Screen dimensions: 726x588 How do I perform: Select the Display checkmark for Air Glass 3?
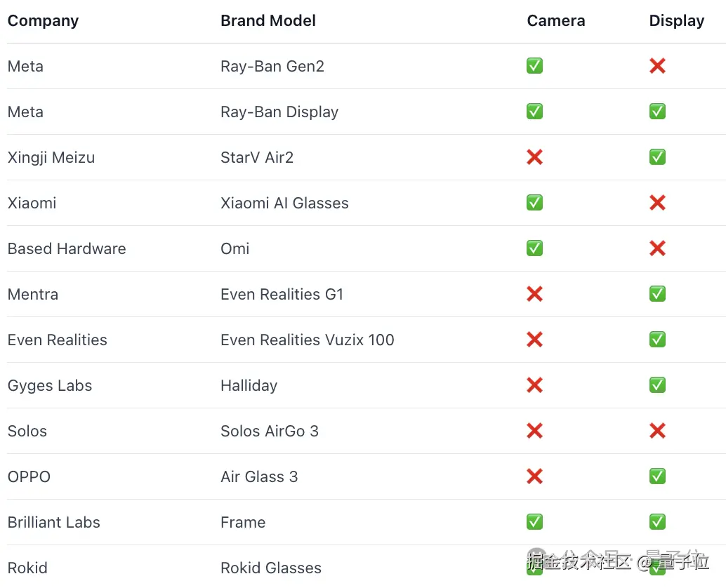pyautogui.click(x=657, y=476)
